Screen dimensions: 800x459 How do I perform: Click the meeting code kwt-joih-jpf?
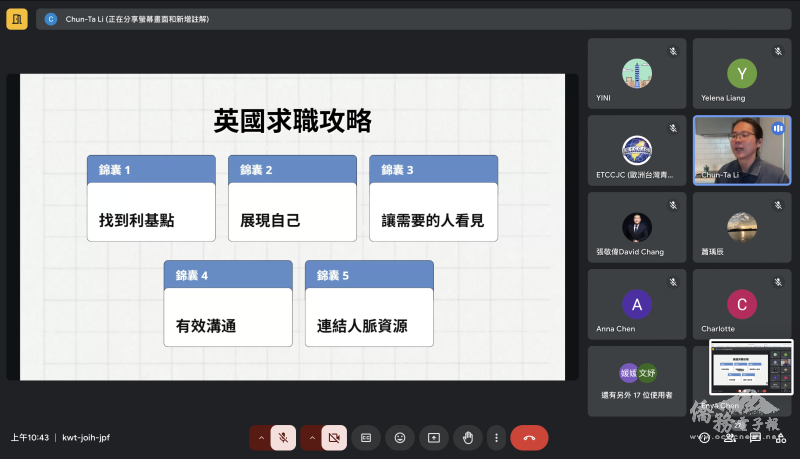coord(86,438)
